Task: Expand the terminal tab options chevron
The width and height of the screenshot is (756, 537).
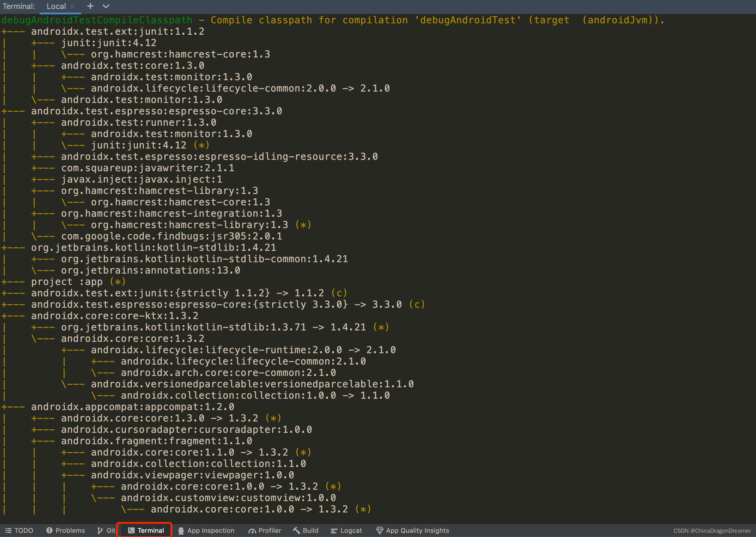Action: pyautogui.click(x=106, y=6)
